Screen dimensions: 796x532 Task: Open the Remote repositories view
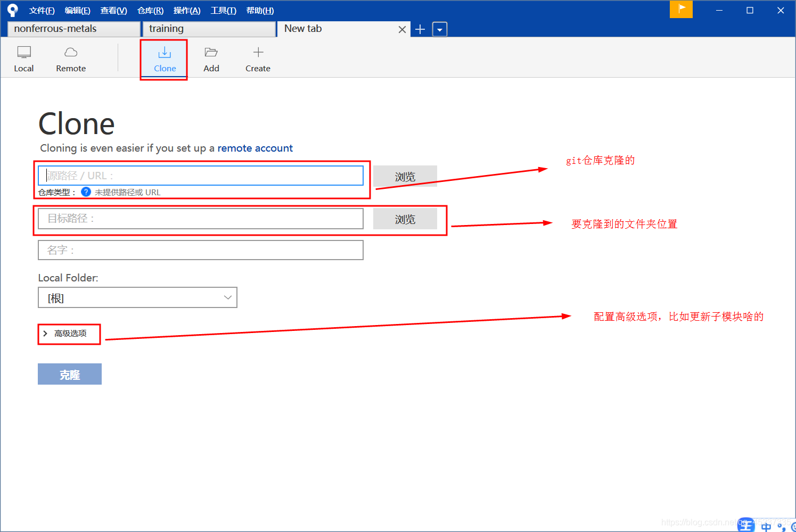click(x=71, y=59)
